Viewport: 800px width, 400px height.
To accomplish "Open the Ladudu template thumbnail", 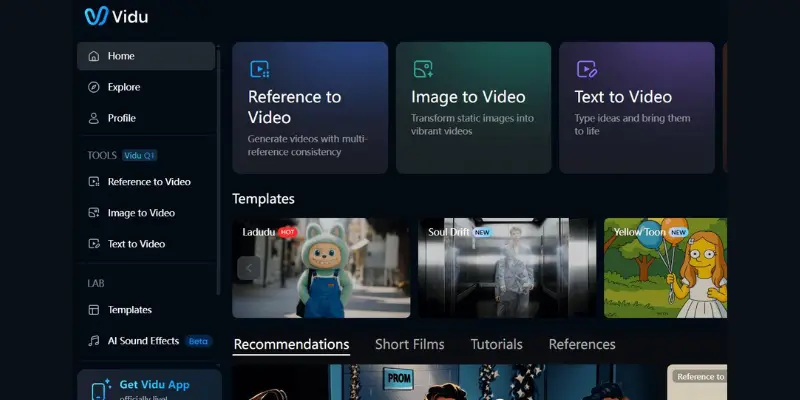I will (x=321, y=268).
